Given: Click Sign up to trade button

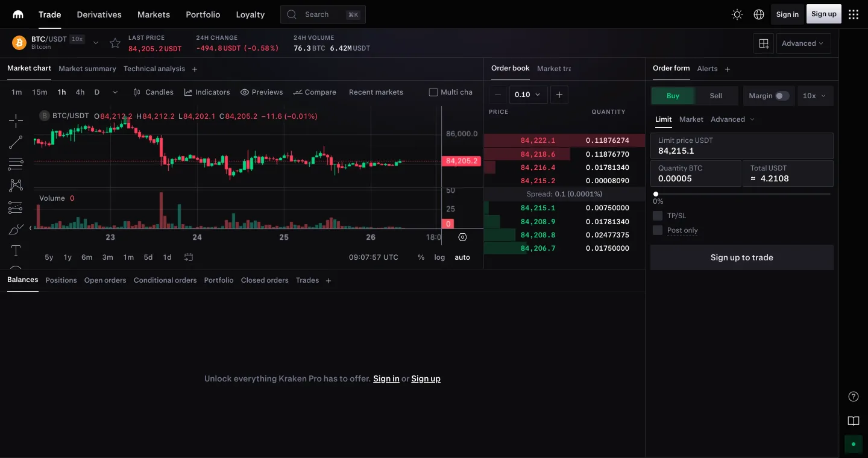Looking at the screenshot, I should 742,257.
